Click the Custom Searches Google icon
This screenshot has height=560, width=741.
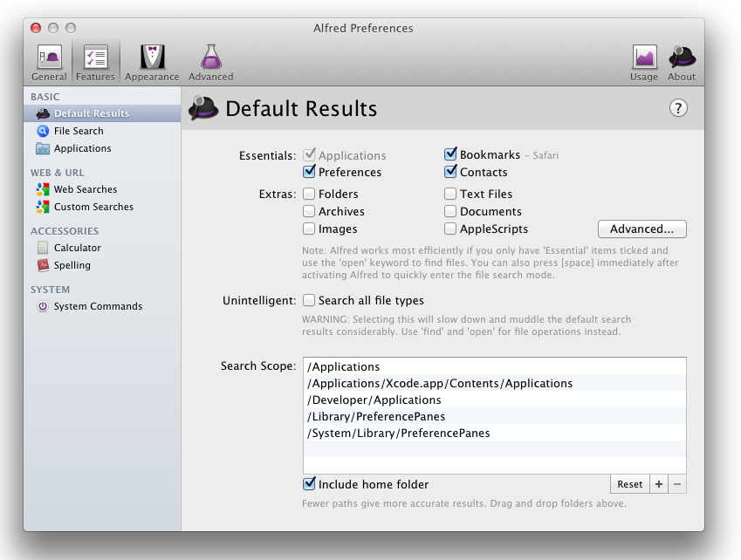[x=43, y=207]
